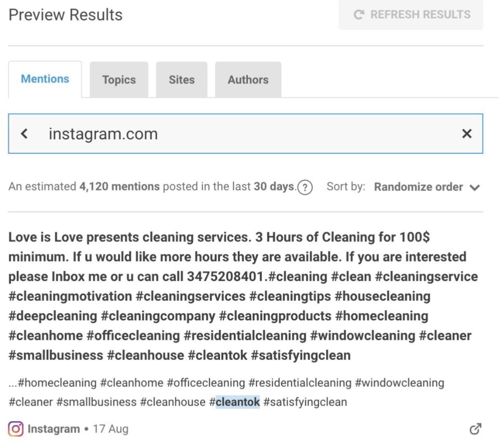504x446 pixels.
Task: Click the back chevron beside instagram.com
Action: pos(24,133)
